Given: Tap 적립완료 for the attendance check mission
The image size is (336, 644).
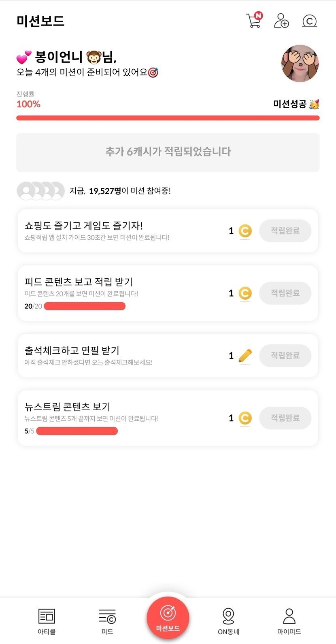Looking at the screenshot, I should (285, 356).
